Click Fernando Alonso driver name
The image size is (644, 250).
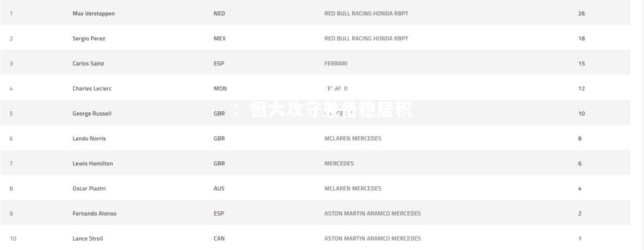click(x=95, y=214)
